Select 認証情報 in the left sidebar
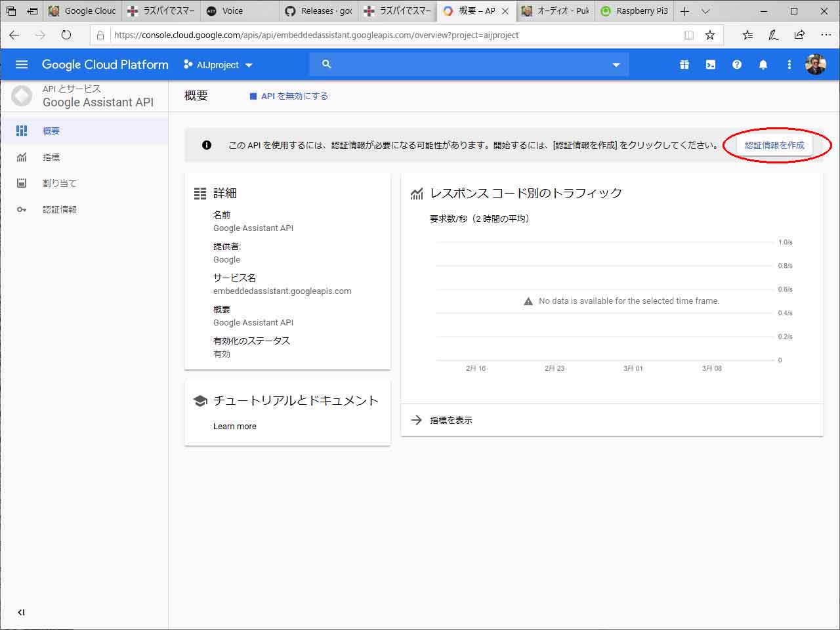This screenshot has width=840, height=630. coord(84,209)
